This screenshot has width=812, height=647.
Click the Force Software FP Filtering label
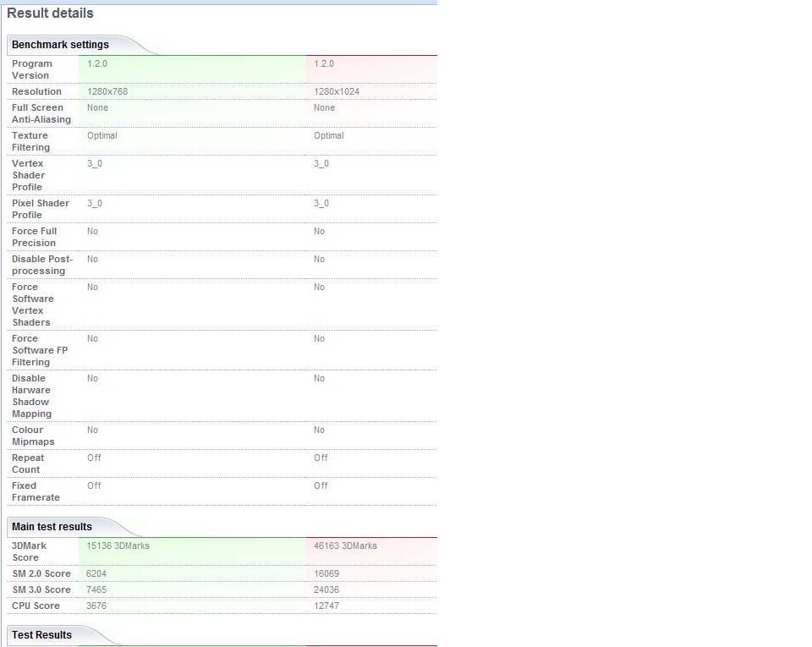pos(40,350)
